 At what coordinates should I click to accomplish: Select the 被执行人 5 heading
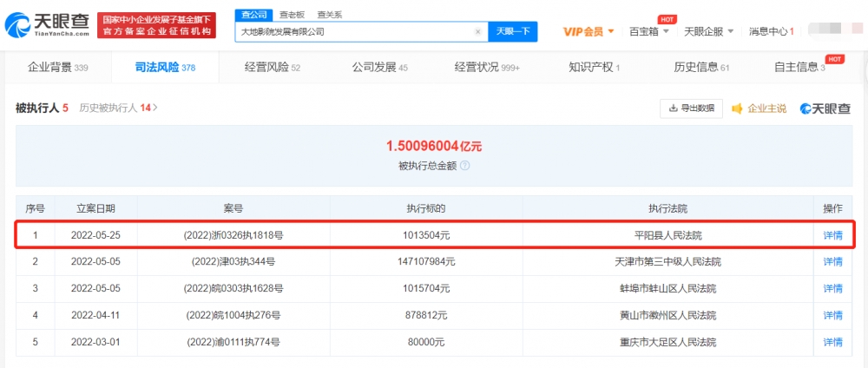pos(42,108)
